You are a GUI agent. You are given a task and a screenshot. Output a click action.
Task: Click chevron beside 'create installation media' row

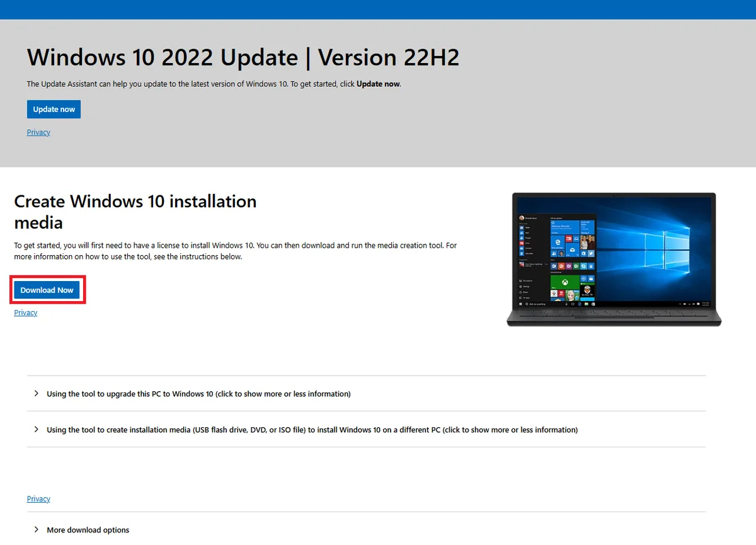[36, 430]
